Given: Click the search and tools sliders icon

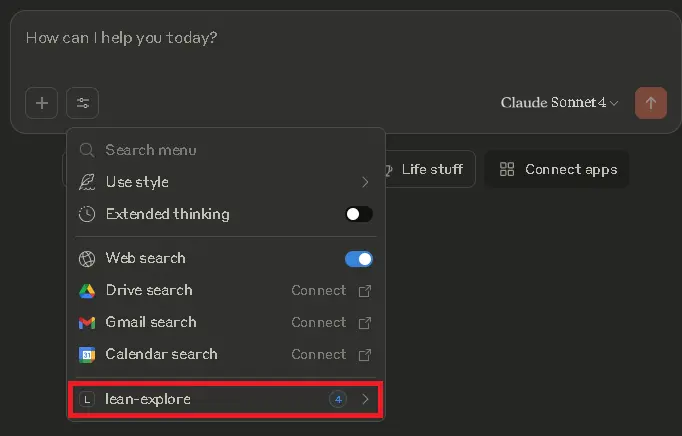Looking at the screenshot, I should (x=83, y=103).
